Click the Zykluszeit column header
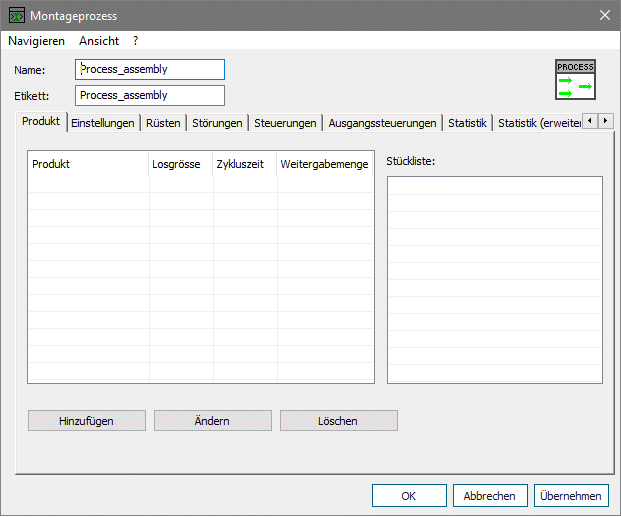The height and width of the screenshot is (517, 621). tap(245, 164)
